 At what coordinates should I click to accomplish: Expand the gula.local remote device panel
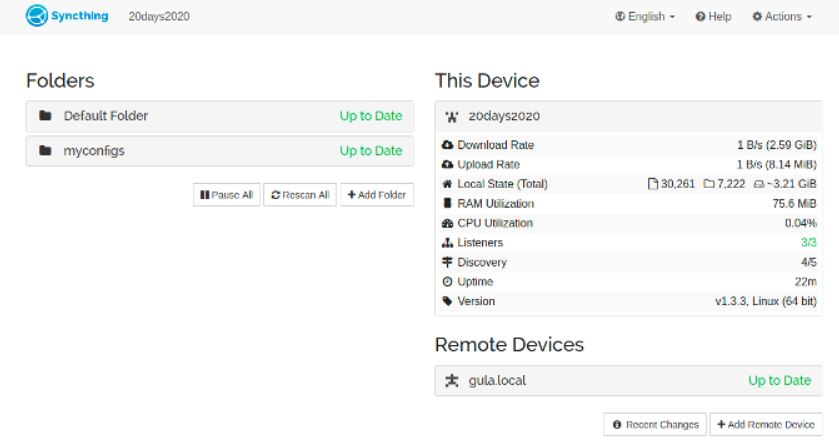628,380
